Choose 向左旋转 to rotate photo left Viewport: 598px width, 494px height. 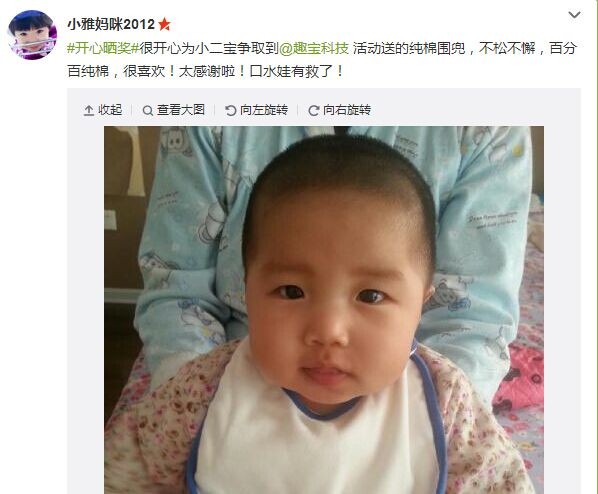(x=264, y=110)
